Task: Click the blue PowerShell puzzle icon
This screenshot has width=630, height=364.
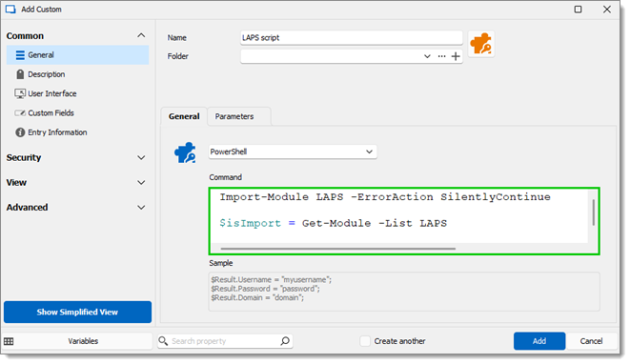Action: pos(185,152)
